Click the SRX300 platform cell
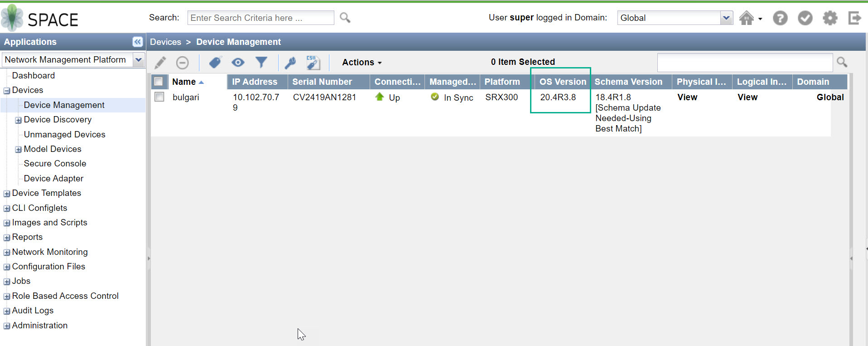The image size is (868, 346). tap(502, 97)
